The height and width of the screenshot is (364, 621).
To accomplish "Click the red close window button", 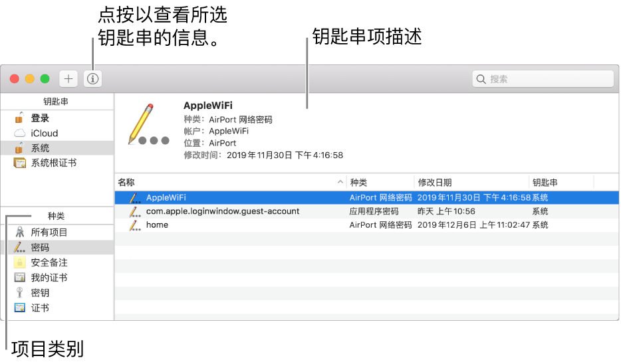I will [x=15, y=79].
